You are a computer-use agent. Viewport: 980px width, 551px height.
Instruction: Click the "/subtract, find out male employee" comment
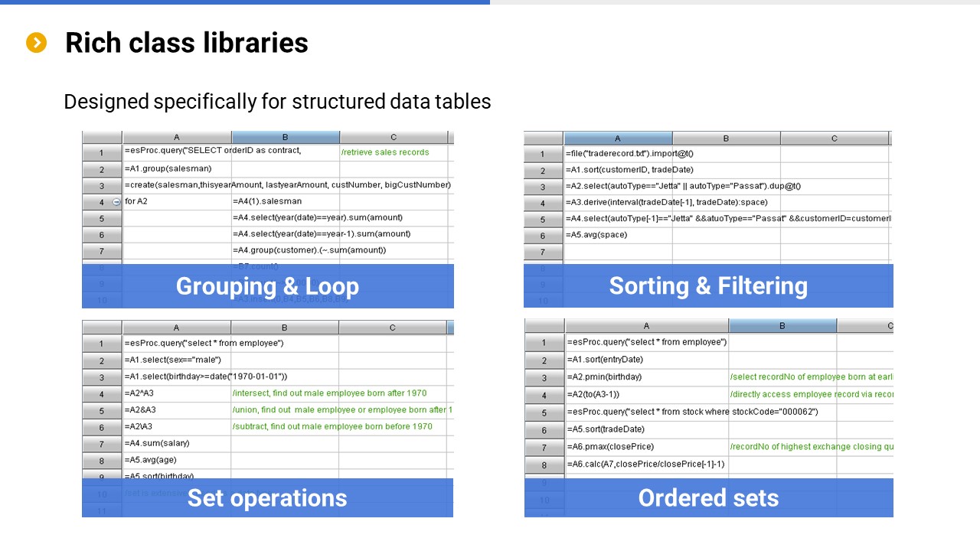(x=333, y=426)
